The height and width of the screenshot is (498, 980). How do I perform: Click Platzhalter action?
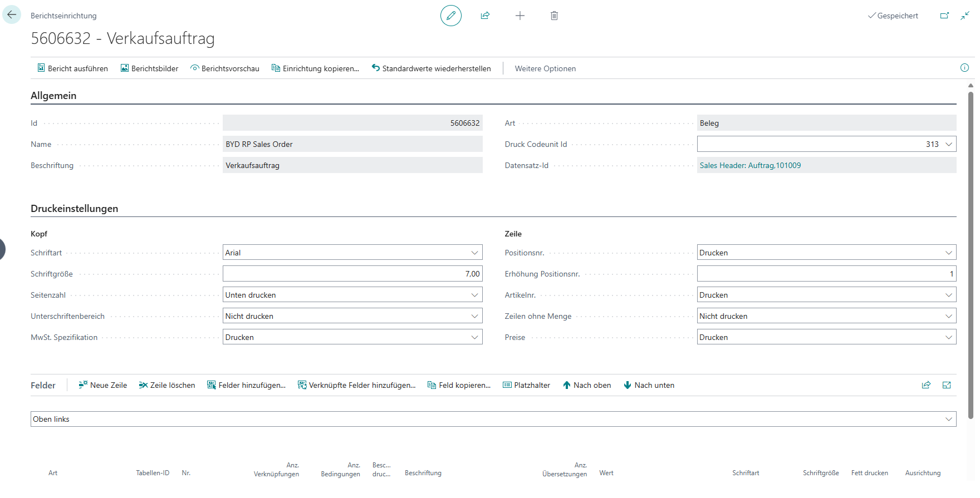526,385
